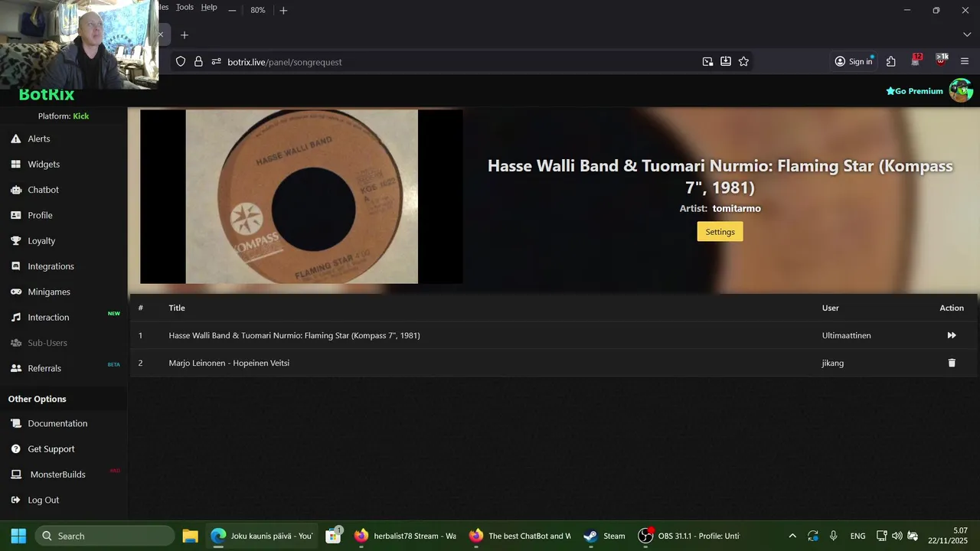
Task: Zoom out using the minus button
Action: click(232, 10)
